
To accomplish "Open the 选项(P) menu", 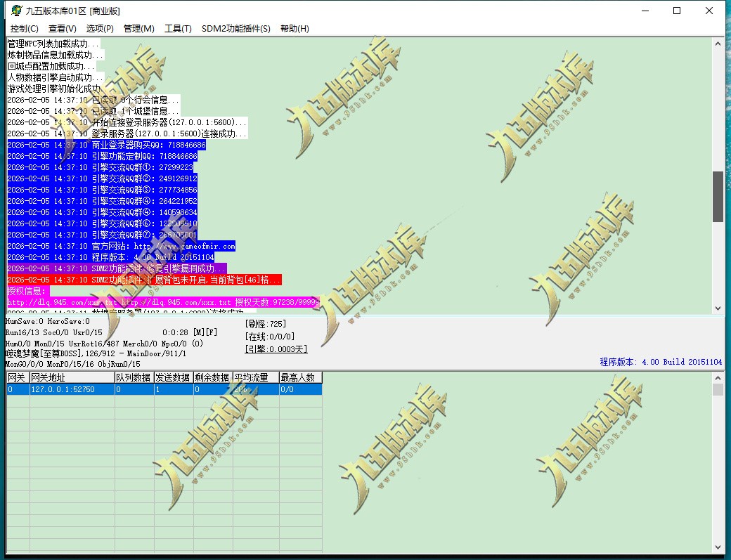I will point(100,28).
